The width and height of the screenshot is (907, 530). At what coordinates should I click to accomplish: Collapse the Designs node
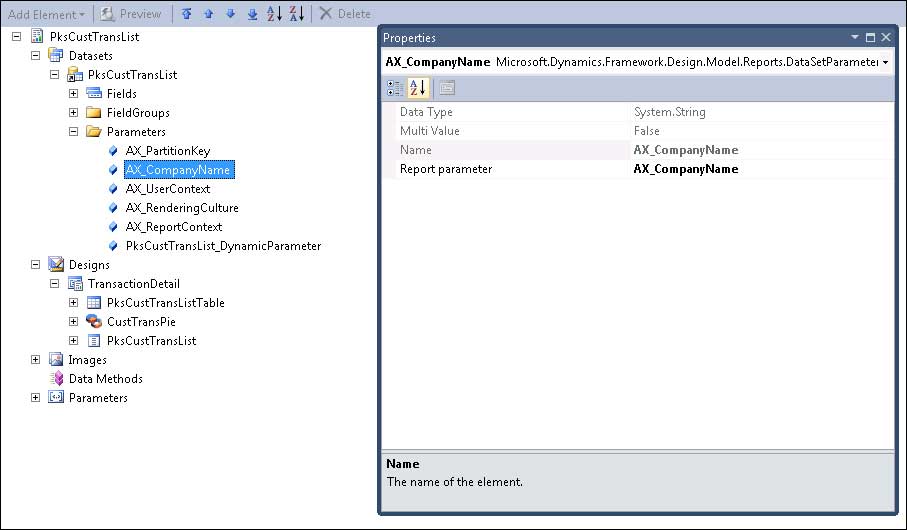coord(35,264)
